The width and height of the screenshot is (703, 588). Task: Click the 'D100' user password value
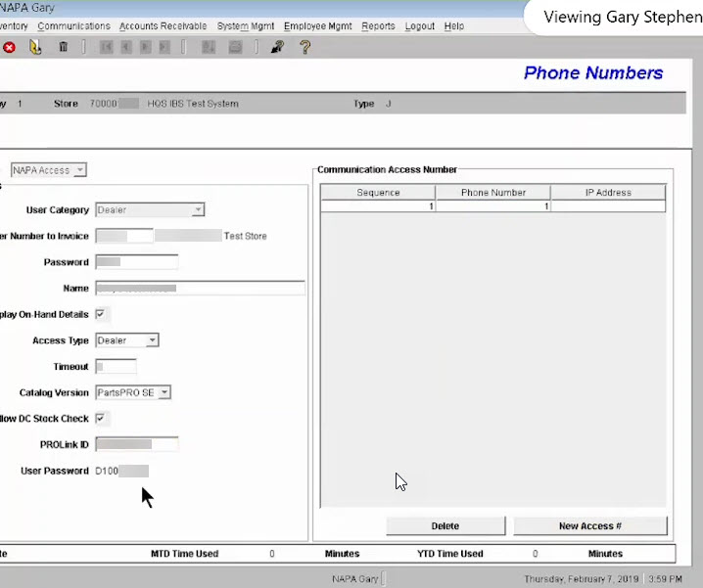tap(107, 471)
